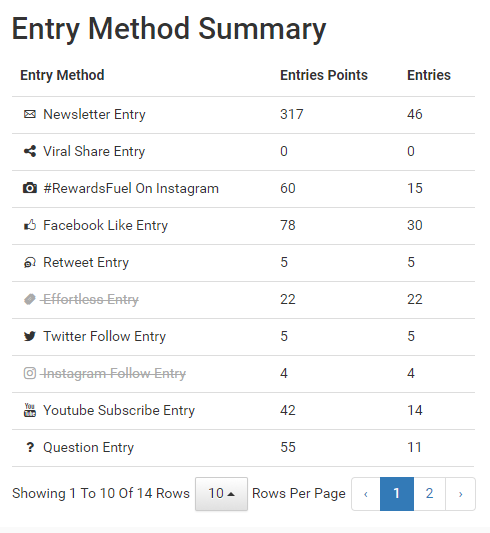Click the tag icon beside Effortless Entry
This screenshot has width=490, height=533.
pos(30,299)
